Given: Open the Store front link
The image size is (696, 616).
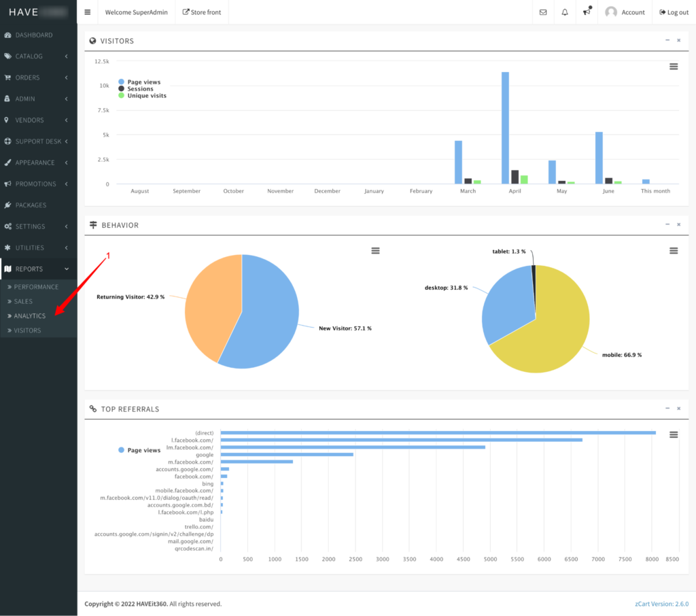Looking at the screenshot, I should [x=202, y=12].
